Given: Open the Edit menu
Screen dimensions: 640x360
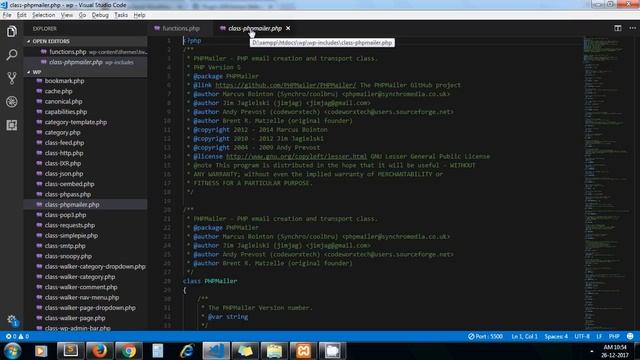Looking at the screenshot, I should point(22,15).
